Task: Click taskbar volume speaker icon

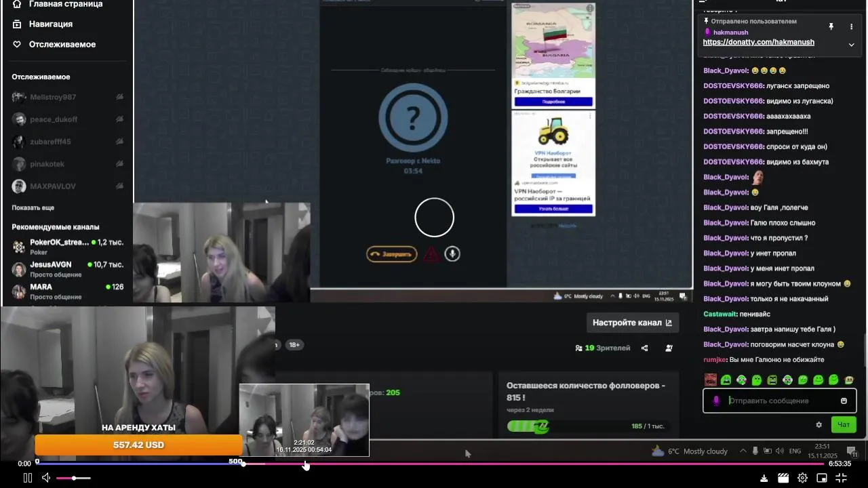Action: (779, 451)
